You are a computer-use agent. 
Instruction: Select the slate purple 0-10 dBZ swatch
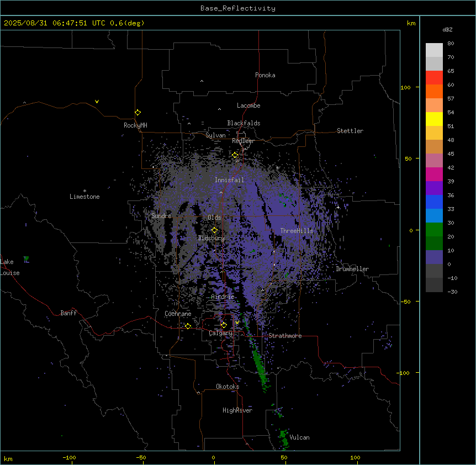point(434,257)
